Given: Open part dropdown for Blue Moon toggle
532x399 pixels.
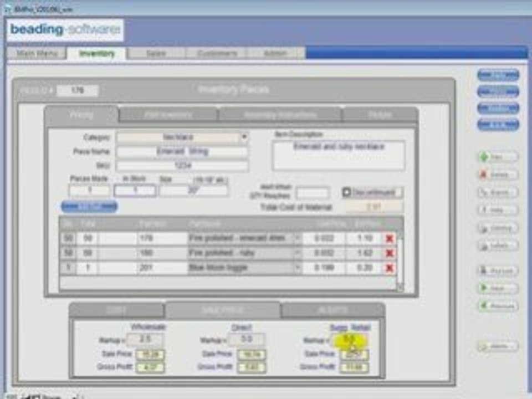Looking at the screenshot, I should click(x=297, y=268).
